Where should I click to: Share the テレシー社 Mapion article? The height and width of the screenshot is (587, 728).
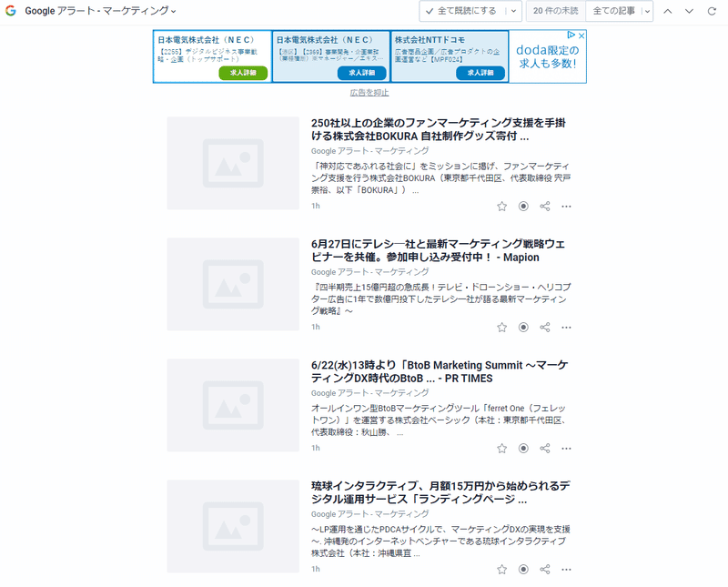click(x=545, y=328)
